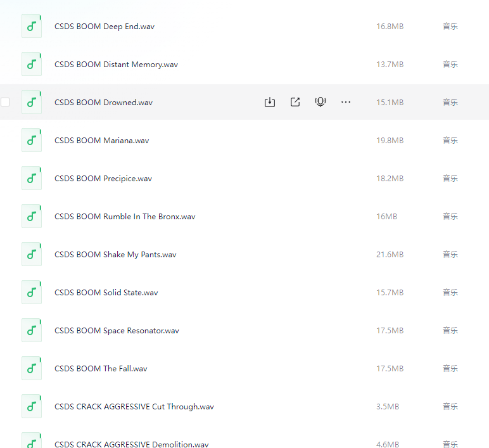Open CSDS CRACK AGGRESSIVE Demolition.wav
The height and width of the screenshot is (448, 489).
click(x=131, y=444)
